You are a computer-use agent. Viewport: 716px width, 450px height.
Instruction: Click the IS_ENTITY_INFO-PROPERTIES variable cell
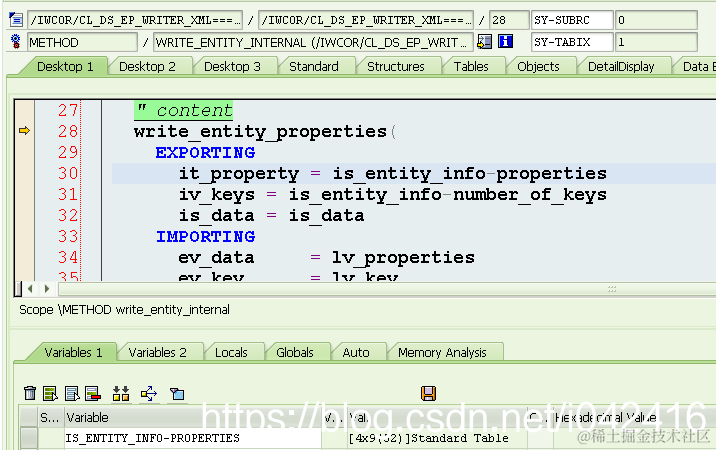point(193,438)
